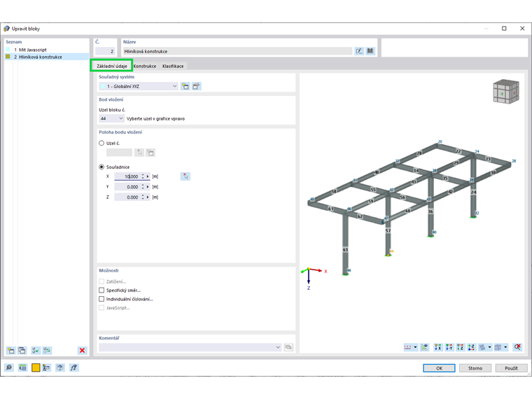This screenshot has width=532, height=399.
Task: Open the formula function icon
Action: 73,367
